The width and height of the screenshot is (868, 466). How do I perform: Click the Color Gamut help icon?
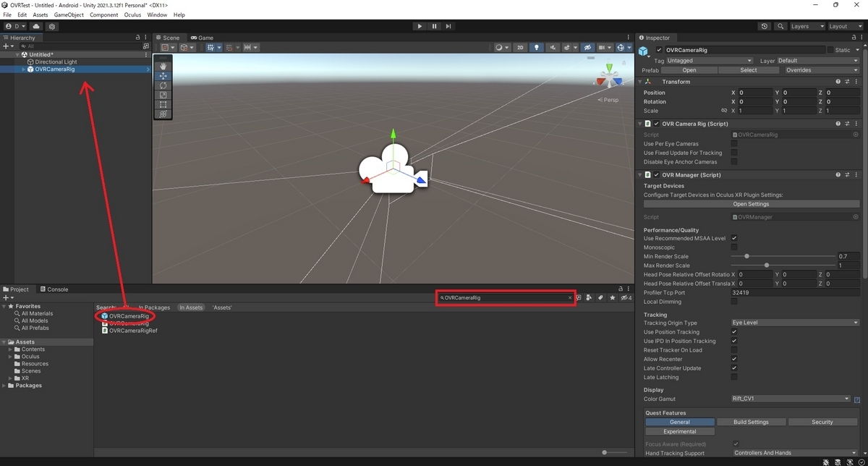[x=856, y=399]
